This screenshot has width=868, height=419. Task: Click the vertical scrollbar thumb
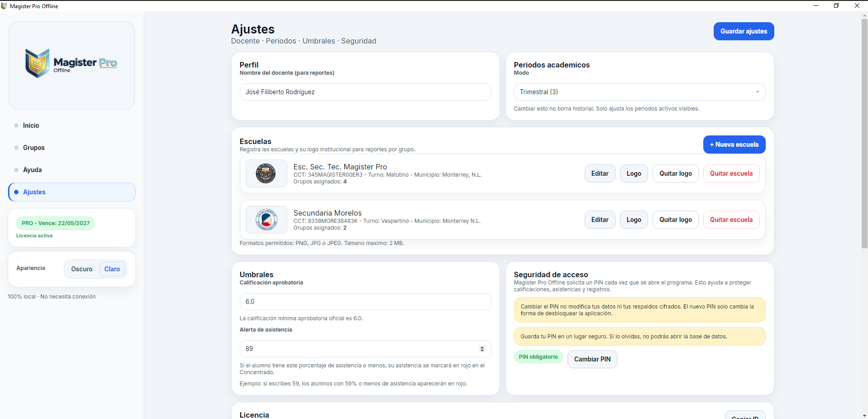click(864, 134)
